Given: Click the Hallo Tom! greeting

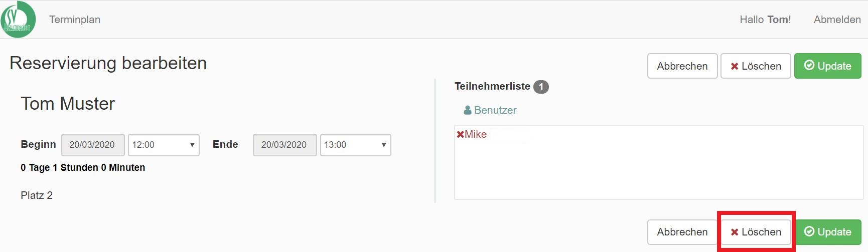Looking at the screenshot, I should 765,20.
